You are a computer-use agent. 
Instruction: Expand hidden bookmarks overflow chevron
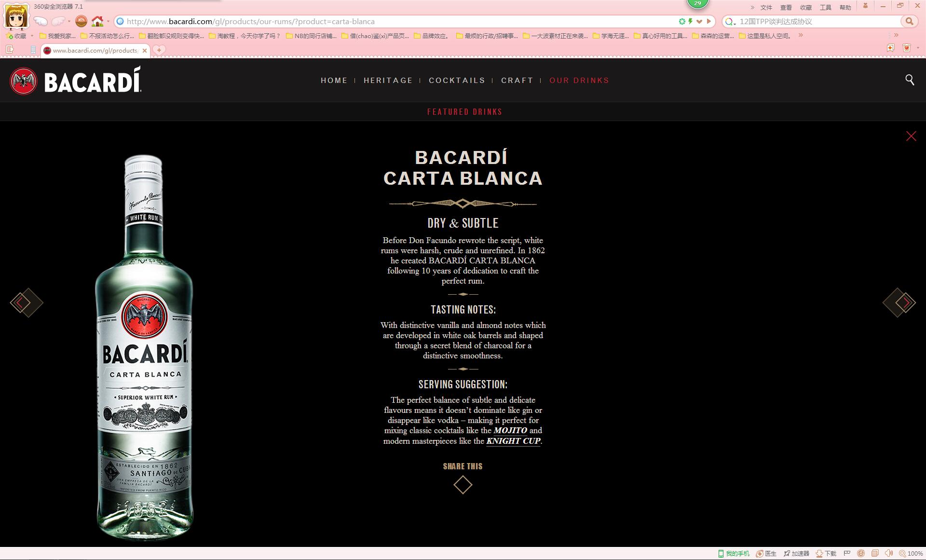pos(801,35)
